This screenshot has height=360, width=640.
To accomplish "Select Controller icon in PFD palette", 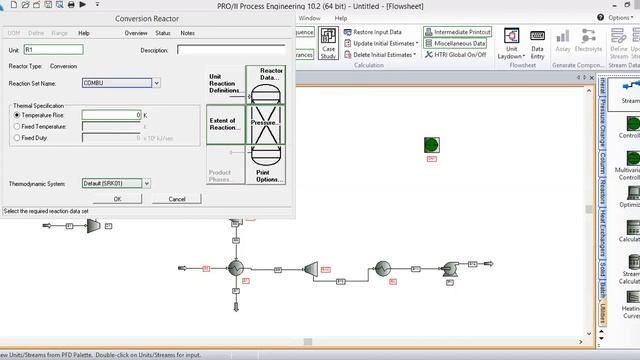I will point(631,128).
